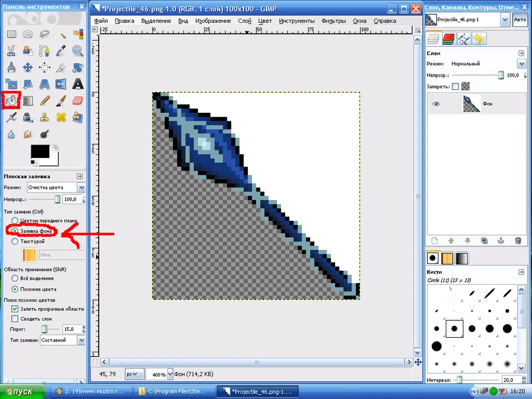Delete layer using the trash icon
The width and height of the screenshot is (532, 399).
(518, 240)
